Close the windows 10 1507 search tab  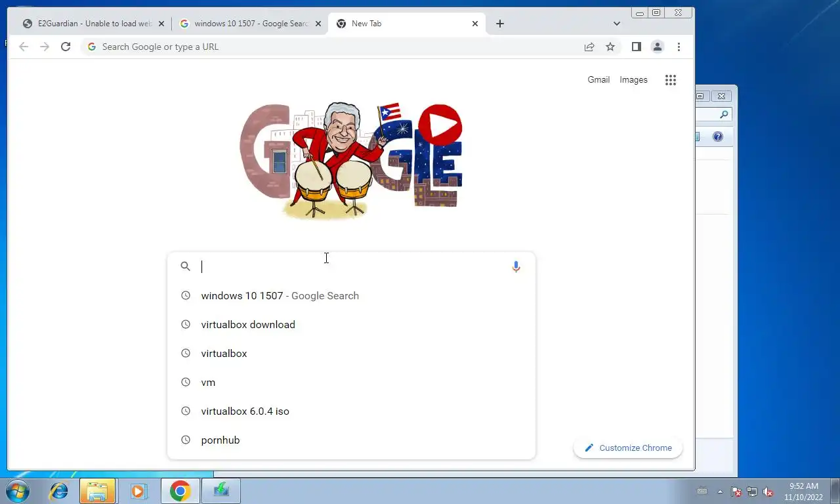click(x=318, y=24)
